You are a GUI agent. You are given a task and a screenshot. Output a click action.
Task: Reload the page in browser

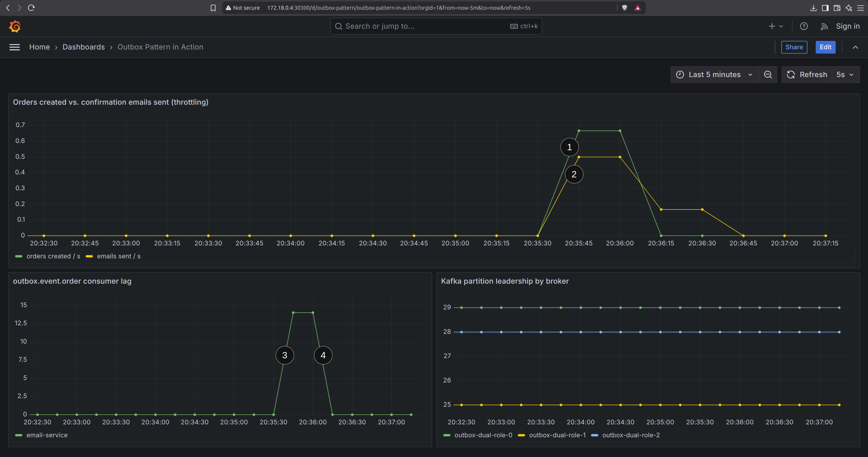click(31, 8)
